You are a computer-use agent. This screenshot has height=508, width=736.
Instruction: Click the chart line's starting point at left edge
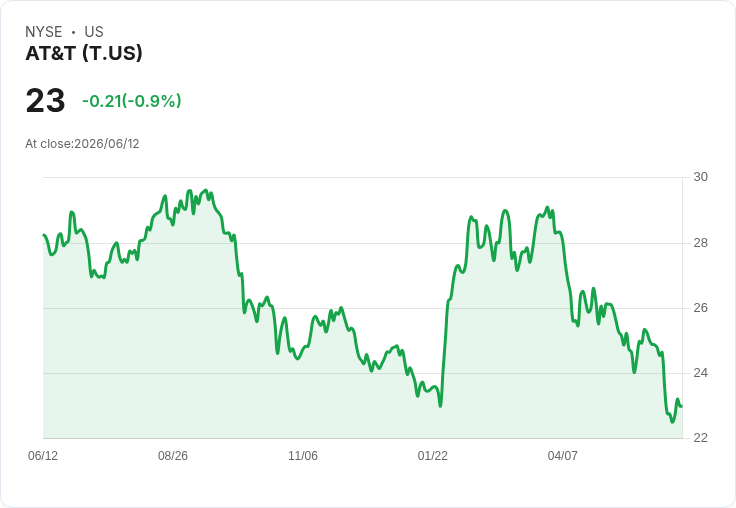[44, 235]
